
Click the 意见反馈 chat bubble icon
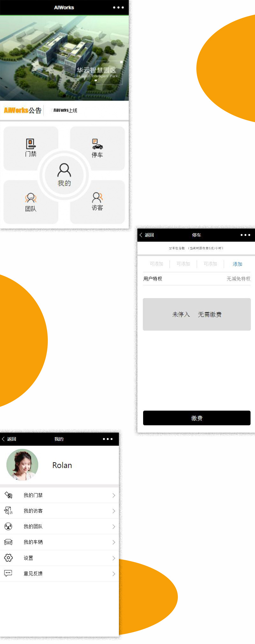click(x=8, y=573)
